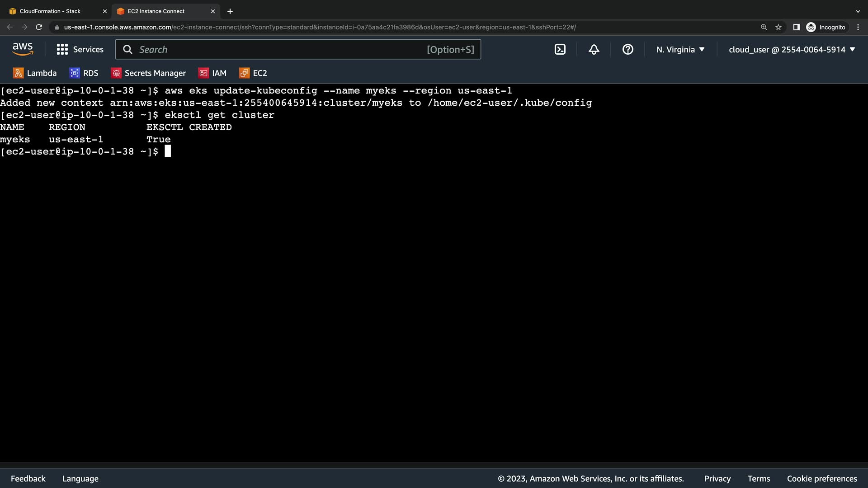Open the Cookie preferences link

click(x=821, y=479)
